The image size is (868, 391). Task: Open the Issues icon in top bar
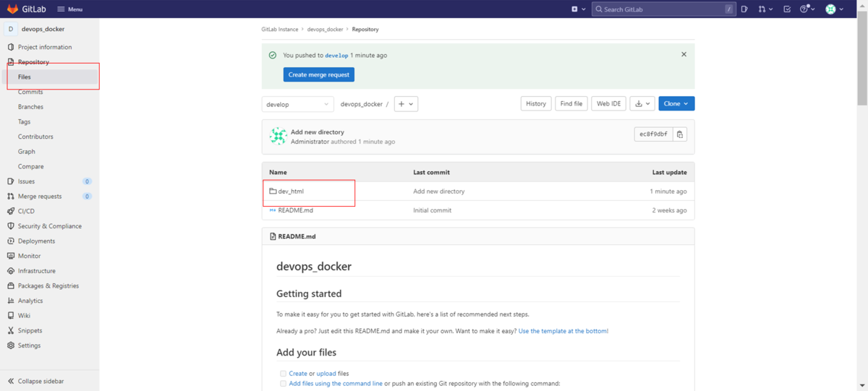(744, 9)
